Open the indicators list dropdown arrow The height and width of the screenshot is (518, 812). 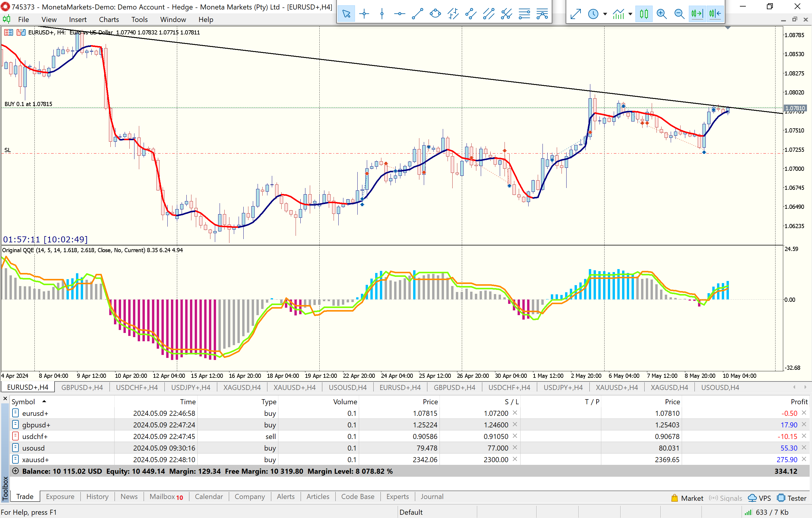click(630, 14)
